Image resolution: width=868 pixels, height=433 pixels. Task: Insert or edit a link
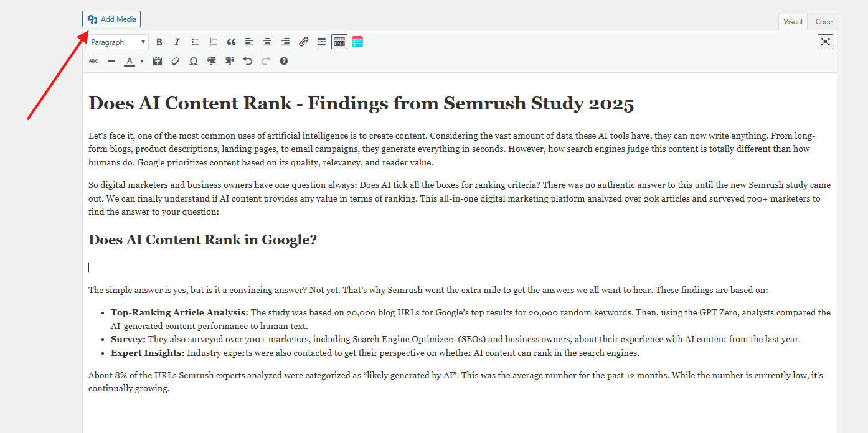pos(303,42)
